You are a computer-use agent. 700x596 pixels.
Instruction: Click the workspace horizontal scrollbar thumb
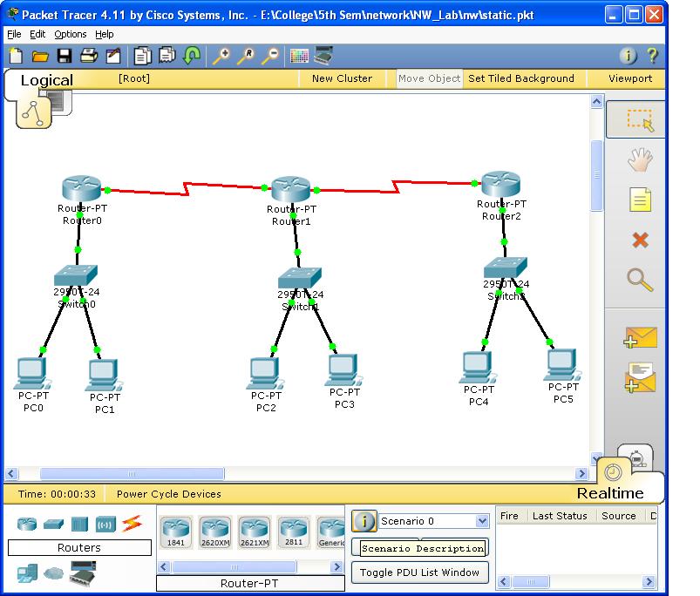(133, 473)
